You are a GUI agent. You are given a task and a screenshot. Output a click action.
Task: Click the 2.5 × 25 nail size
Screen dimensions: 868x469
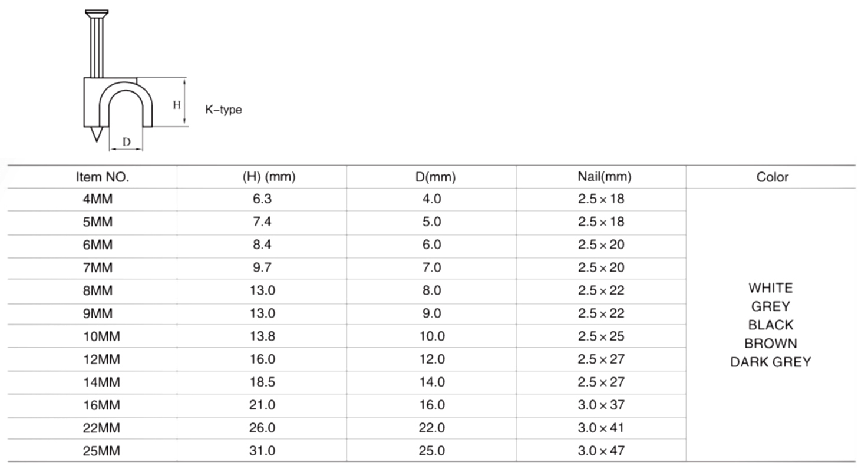click(x=601, y=336)
